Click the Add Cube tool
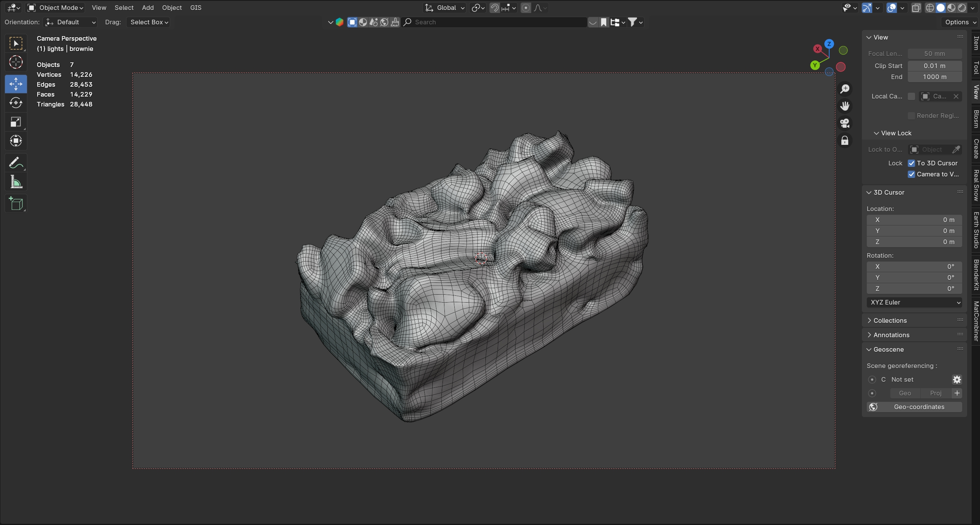Image resolution: width=980 pixels, height=525 pixels. [16, 204]
